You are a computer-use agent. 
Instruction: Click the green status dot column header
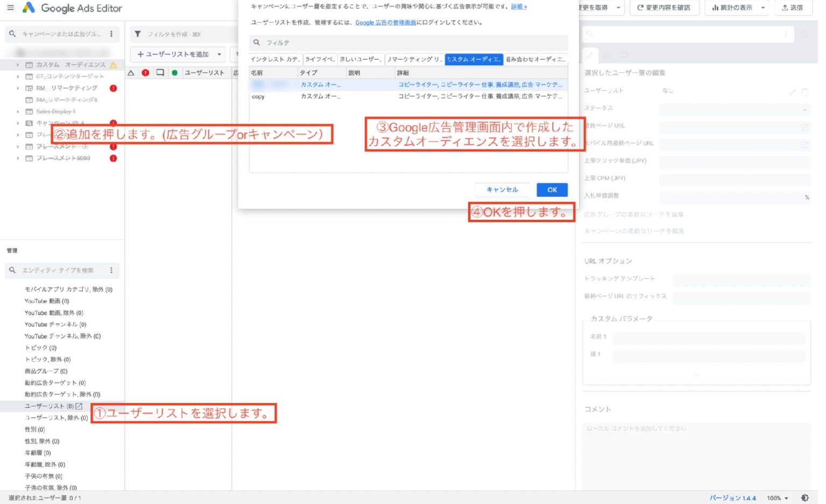(x=174, y=73)
